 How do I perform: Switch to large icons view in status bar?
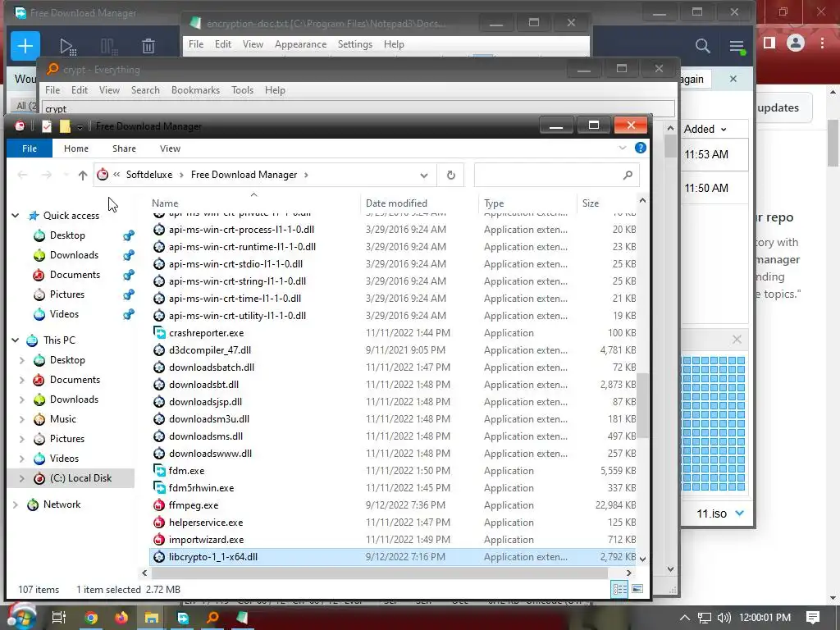point(637,589)
